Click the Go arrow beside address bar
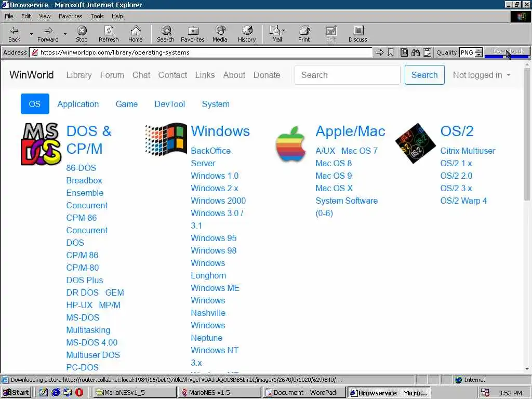This screenshot has height=399, width=532. click(379, 52)
